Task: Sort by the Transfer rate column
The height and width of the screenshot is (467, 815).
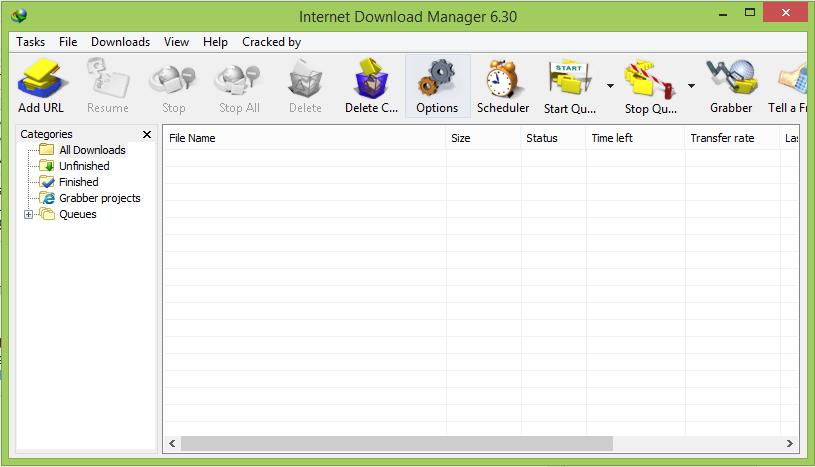Action: (732, 138)
